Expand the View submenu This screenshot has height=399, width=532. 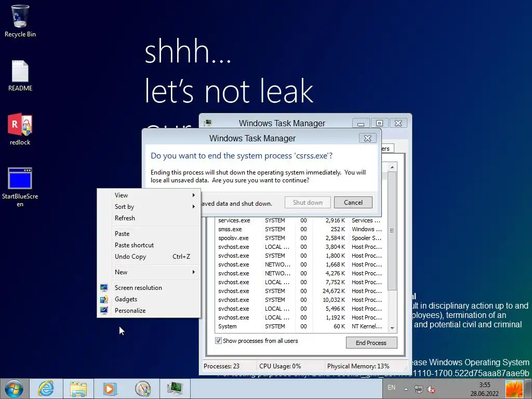pos(149,195)
